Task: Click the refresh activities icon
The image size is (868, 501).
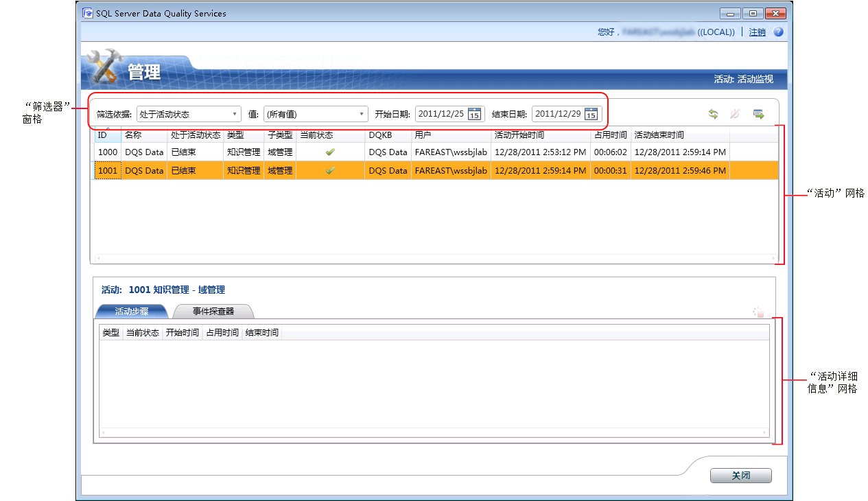Action: click(x=713, y=115)
